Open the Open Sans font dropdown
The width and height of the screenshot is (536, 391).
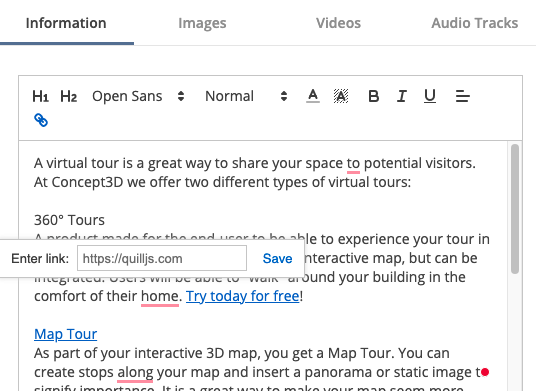click(138, 96)
